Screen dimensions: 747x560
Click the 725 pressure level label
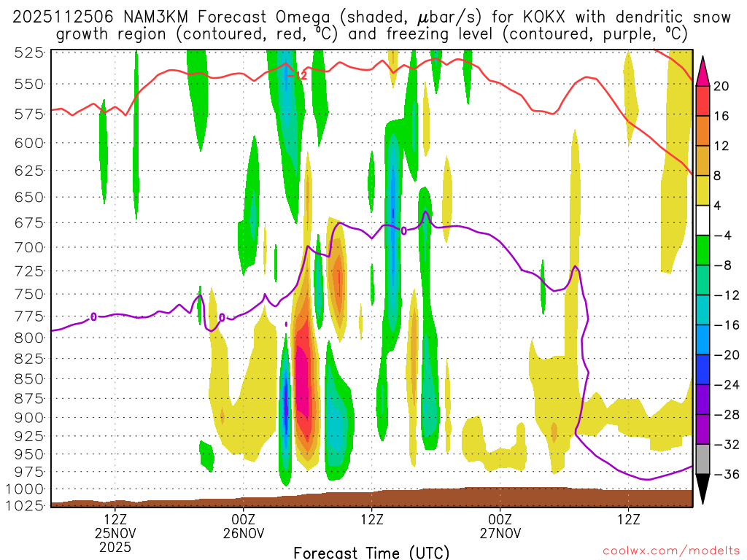tap(29, 271)
